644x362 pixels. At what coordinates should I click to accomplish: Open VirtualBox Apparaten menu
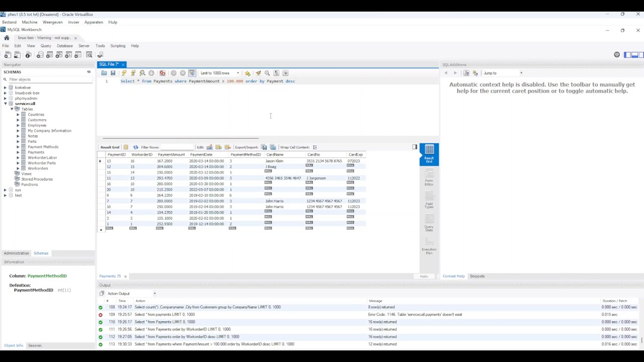click(94, 22)
